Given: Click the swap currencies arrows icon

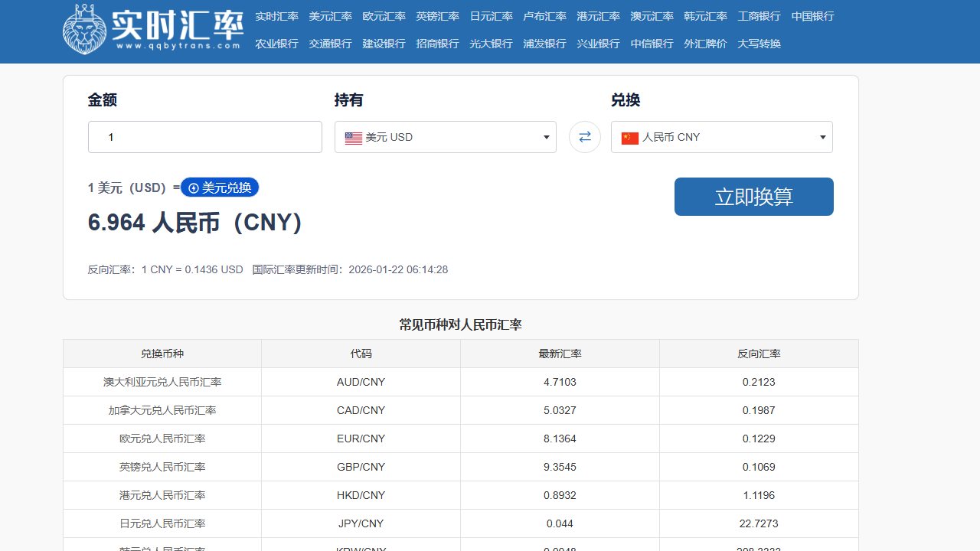Looking at the screenshot, I should (x=585, y=136).
